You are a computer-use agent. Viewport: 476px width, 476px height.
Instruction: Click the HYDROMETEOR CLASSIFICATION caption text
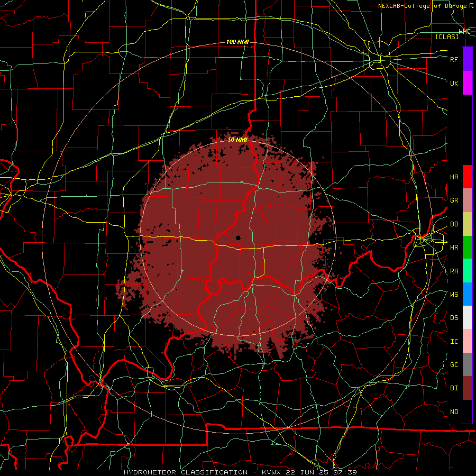point(186,472)
